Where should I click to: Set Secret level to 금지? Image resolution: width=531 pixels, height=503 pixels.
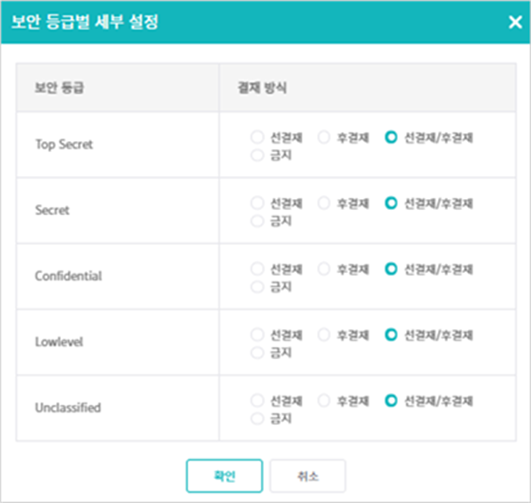click(x=257, y=221)
